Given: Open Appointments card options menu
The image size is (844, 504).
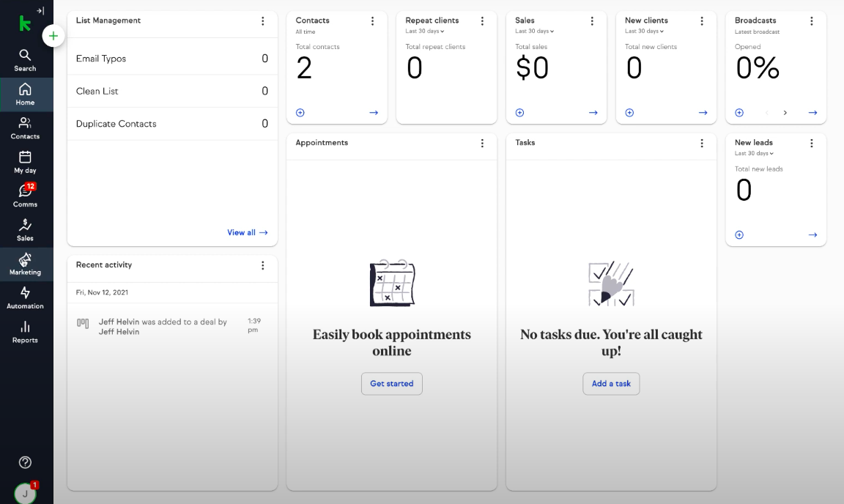Looking at the screenshot, I should pyautogui.click(x=482, y=144).
